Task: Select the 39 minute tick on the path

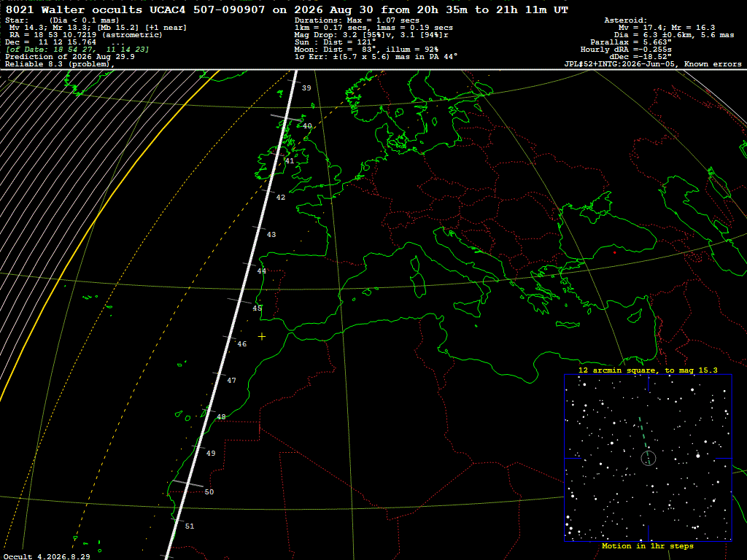Action: [306, 88]
